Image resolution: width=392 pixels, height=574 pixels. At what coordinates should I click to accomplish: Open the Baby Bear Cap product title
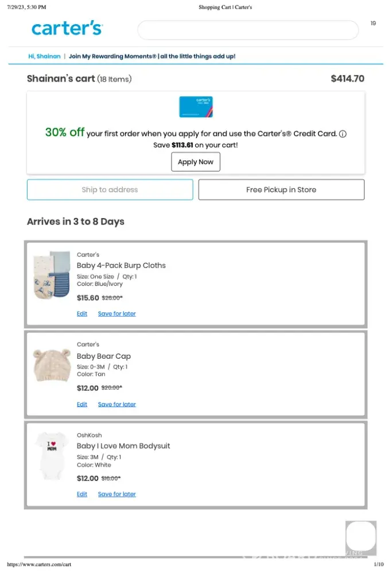tap(104, 356)
